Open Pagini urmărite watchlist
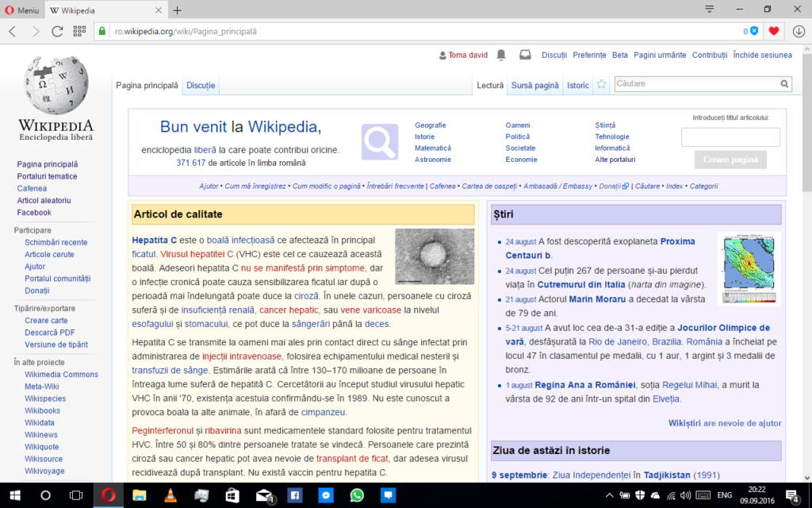This screenshot has width=812, height=508. [660, 55]
